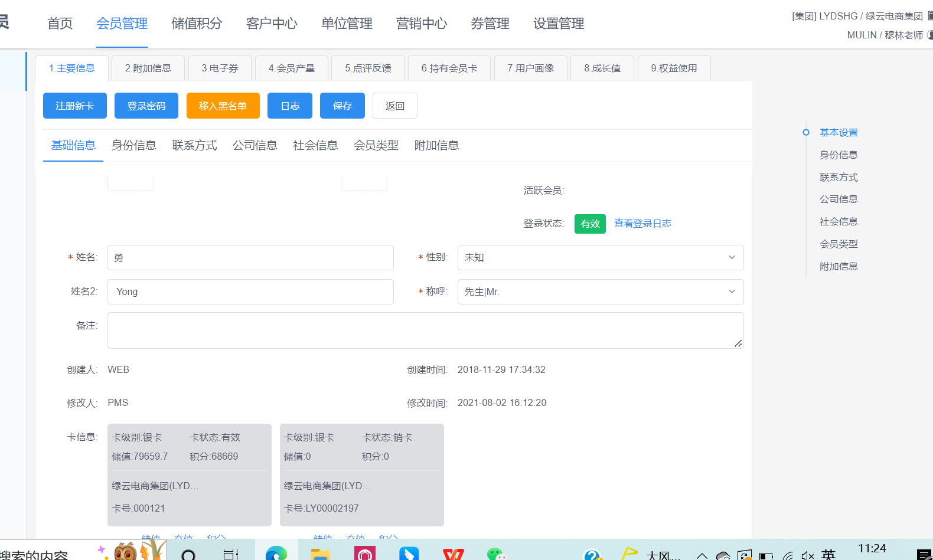Show hidden system tray icons
Viewport: 933px width, 560px height.
tap(702, 555)
